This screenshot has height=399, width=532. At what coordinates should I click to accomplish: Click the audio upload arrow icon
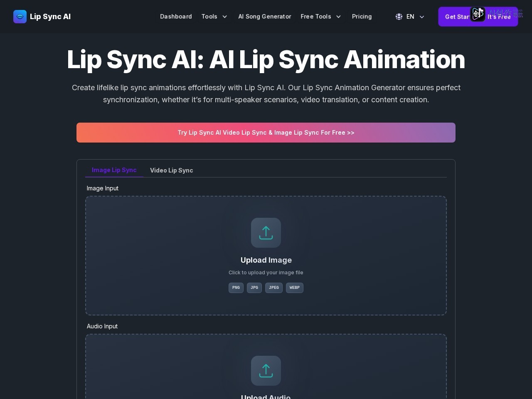click(x=266, y=371)
